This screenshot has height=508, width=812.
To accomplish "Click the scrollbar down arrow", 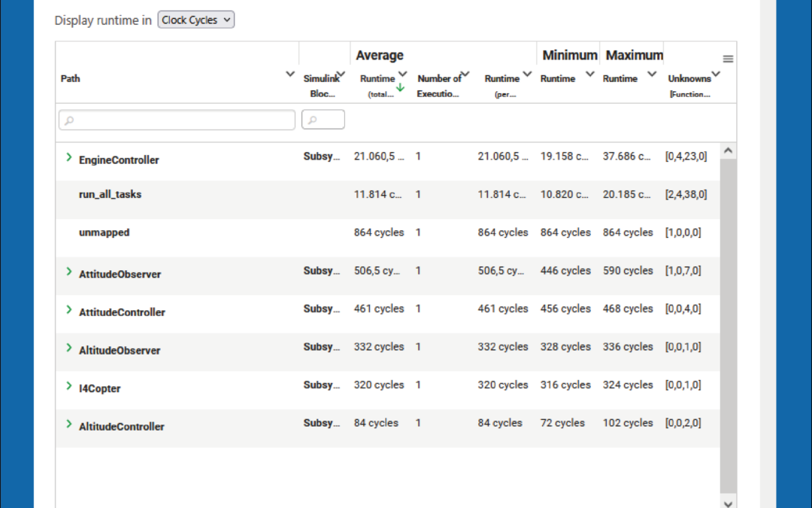I will coord(728,503).
